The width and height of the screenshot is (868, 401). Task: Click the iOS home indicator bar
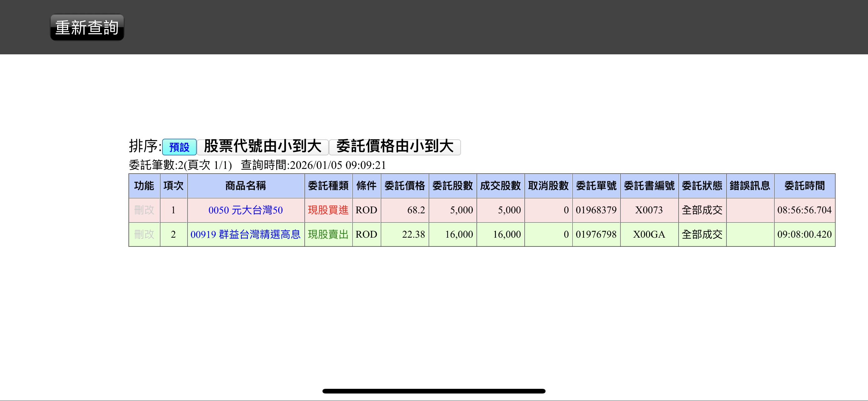click(x=434, y=391)
